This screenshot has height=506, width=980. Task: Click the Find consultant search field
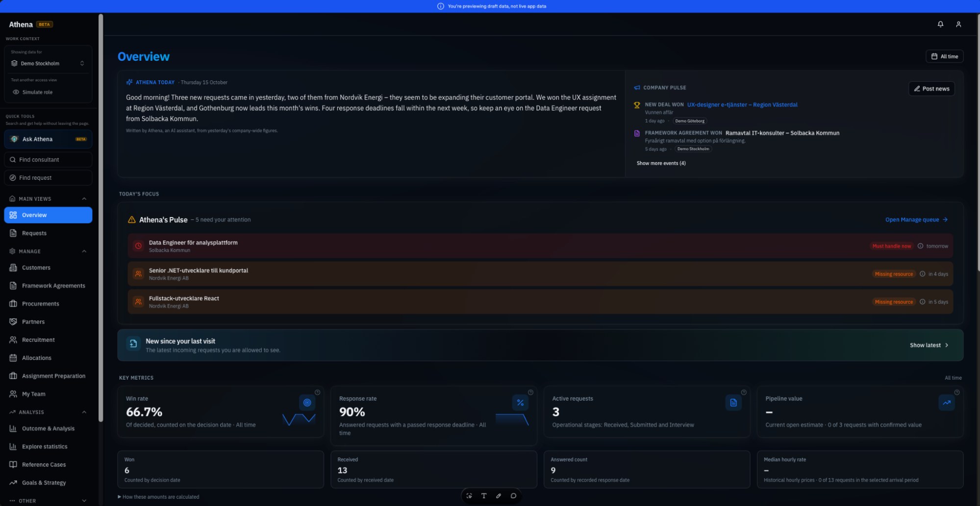pyautogui.click(x=48, y=160)
